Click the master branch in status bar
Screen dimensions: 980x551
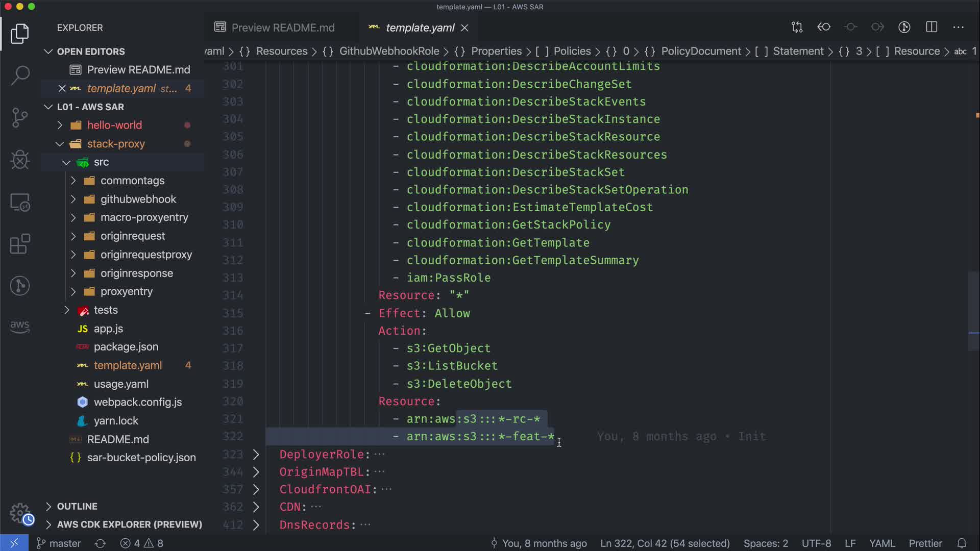[x=59, y=543]
